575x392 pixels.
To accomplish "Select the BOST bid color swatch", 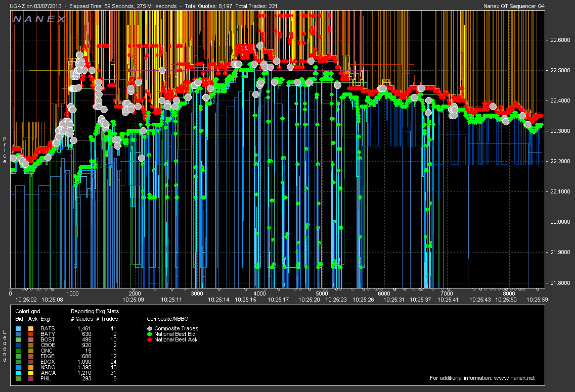I will [19, 339].
